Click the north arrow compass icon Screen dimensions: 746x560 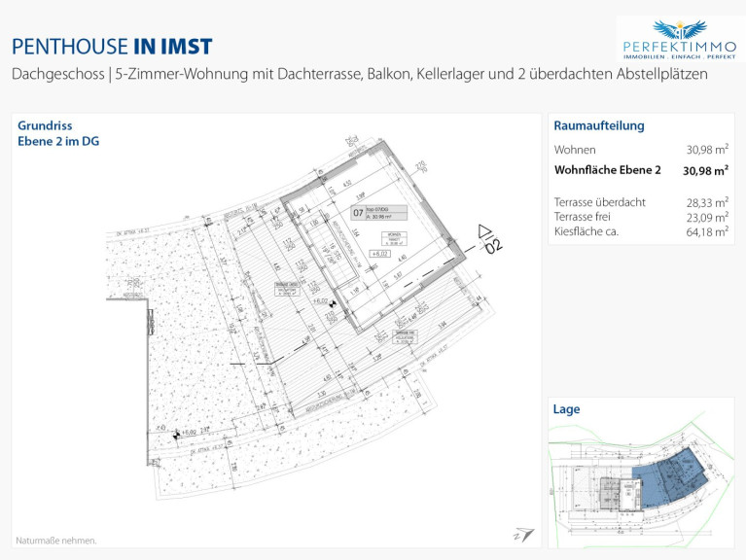[524, 535]
